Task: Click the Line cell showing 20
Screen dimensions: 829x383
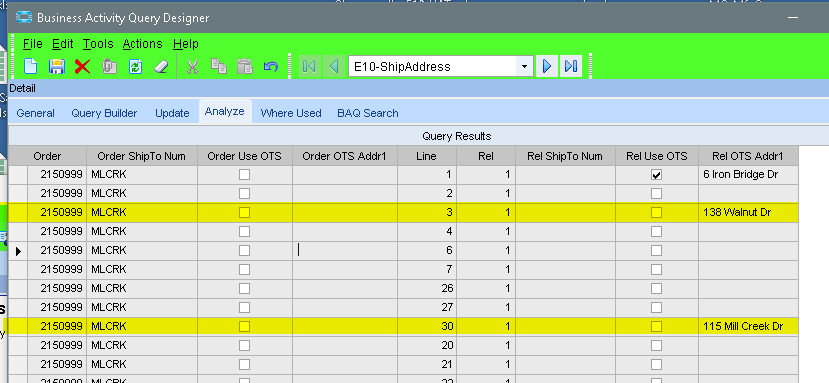Action: (427, 345)
